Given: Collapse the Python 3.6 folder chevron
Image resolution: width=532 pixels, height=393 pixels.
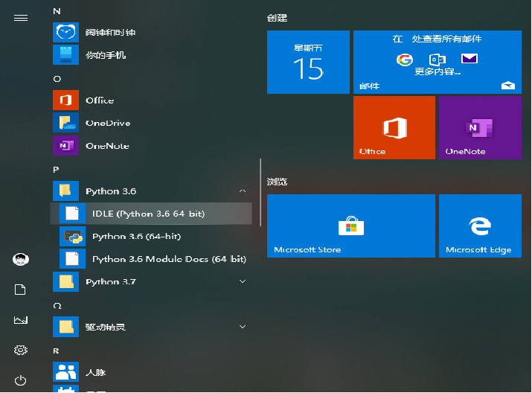Looking at the screenshot, I should tap(243, 191).
